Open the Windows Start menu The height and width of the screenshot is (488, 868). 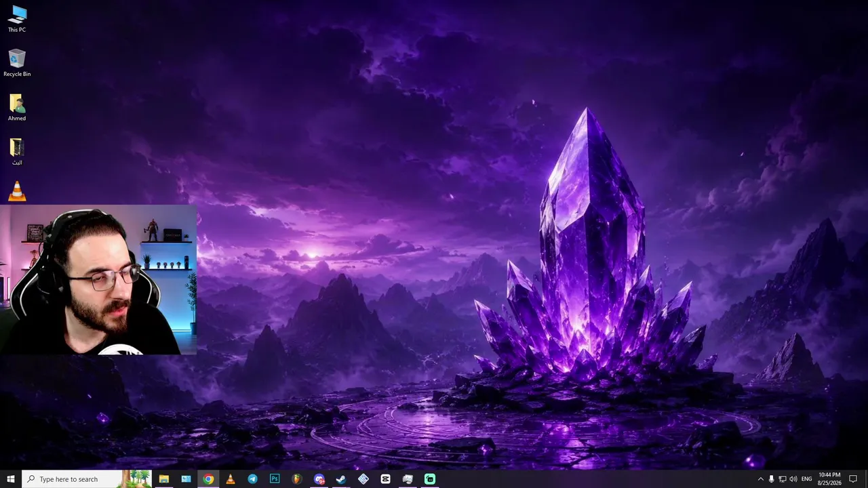pyautogui.click(x=10, y=479)
